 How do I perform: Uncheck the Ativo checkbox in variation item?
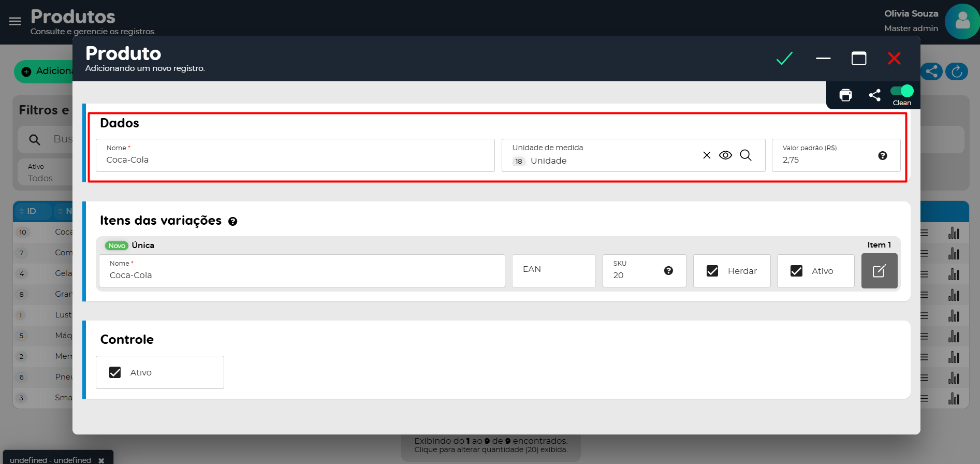point(796,271)
